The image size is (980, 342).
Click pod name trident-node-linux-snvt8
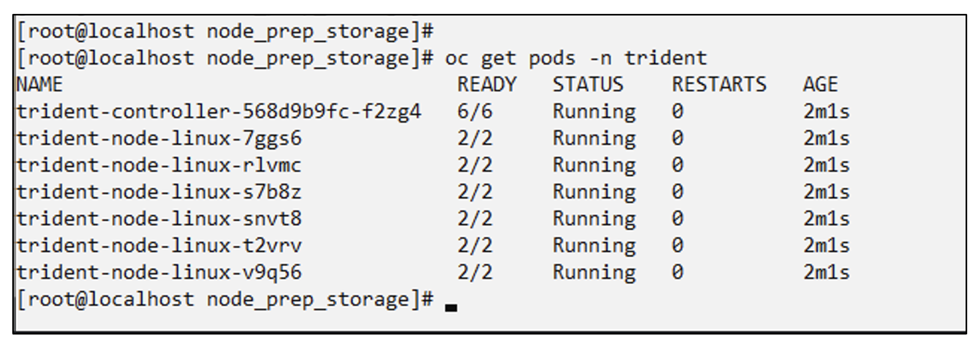159,219
